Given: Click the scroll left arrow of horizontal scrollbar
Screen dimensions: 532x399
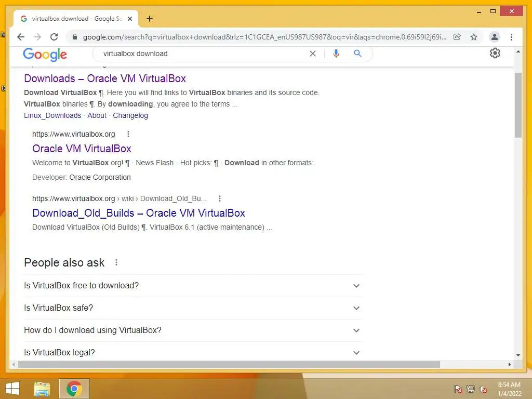Looking at the screenshot, I should pos(14,364).
